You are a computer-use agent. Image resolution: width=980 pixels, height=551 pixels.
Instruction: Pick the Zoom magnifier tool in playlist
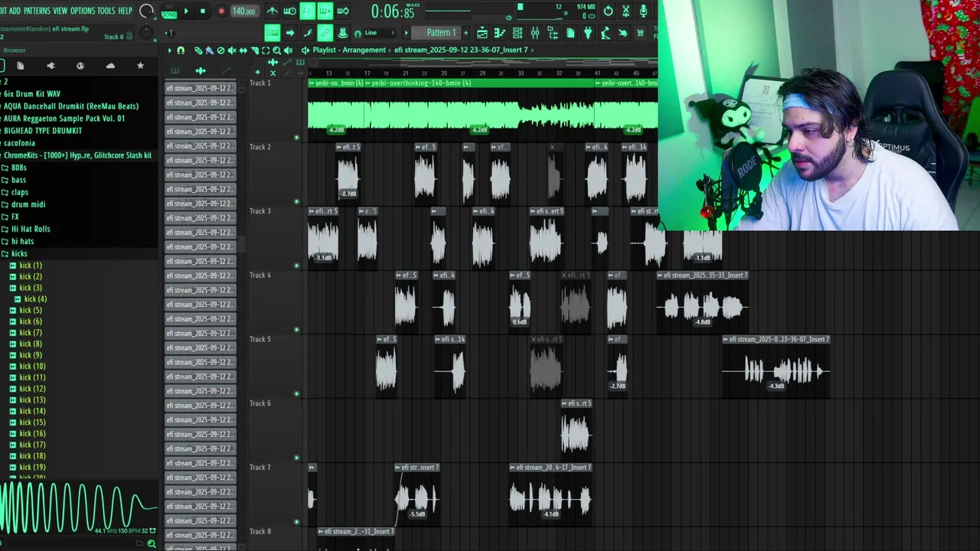pyautogui.click(x=276, y=51)
